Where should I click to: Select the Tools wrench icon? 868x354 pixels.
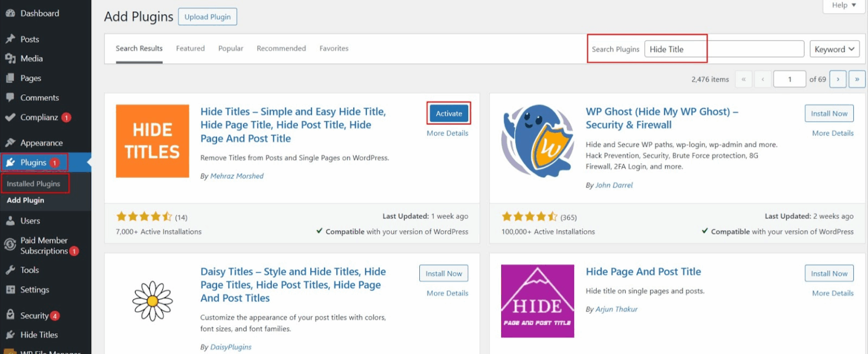pyautogui.click(x=10, y=269)
